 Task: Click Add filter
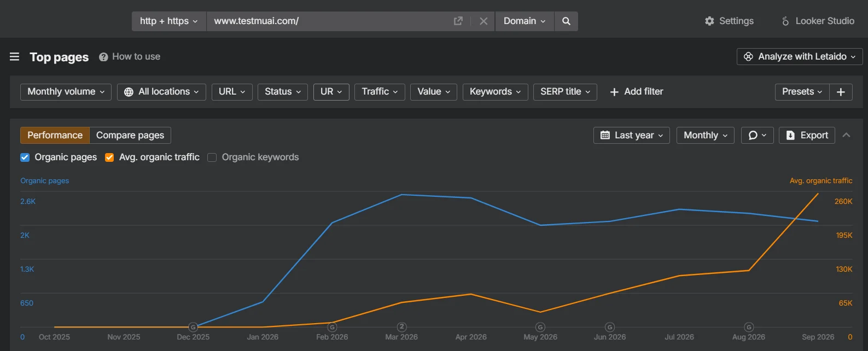(636, 92)
